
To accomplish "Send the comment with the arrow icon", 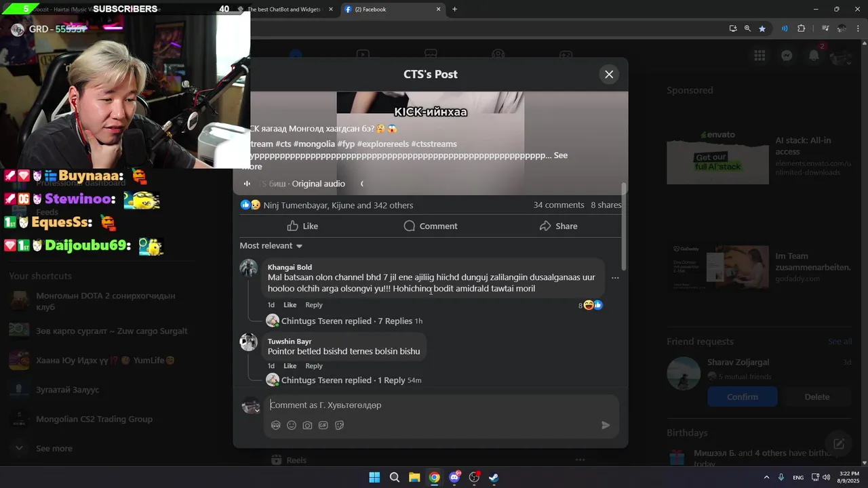I will 606,425.
